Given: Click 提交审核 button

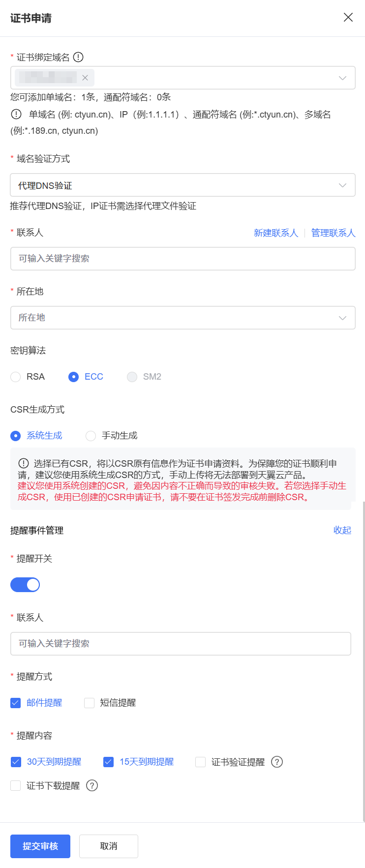Looking at the screenshot, I should pos(40,846).
